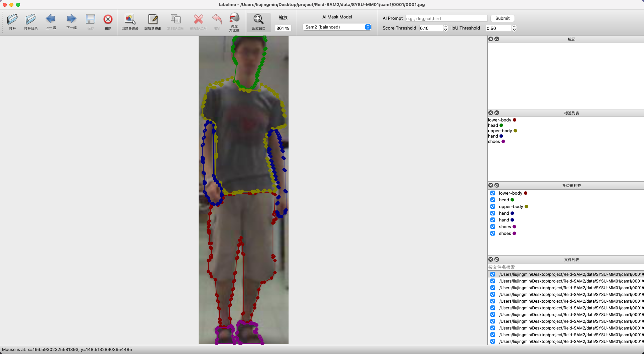The image size is (644, 354).
Task: Select head in the 标签列表 list
Action: point(495,125)
